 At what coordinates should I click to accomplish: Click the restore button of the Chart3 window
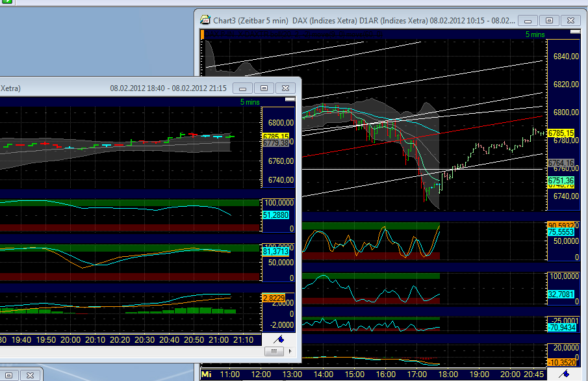[550, 20]
